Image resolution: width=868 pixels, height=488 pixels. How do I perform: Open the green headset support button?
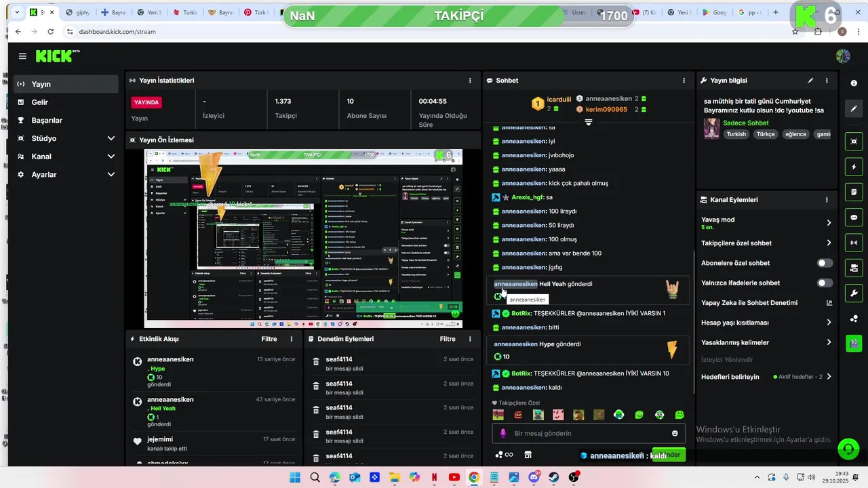pos(848,449)
